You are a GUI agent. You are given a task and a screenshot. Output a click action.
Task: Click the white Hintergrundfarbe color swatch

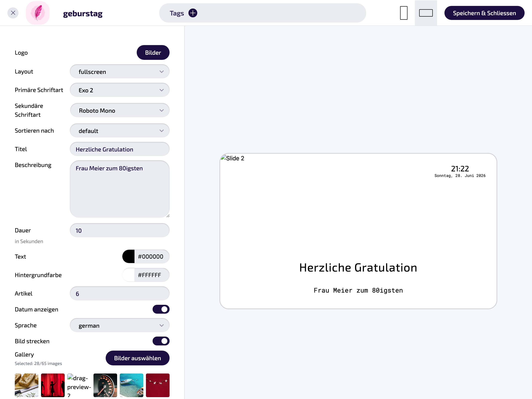pos(128,275)
